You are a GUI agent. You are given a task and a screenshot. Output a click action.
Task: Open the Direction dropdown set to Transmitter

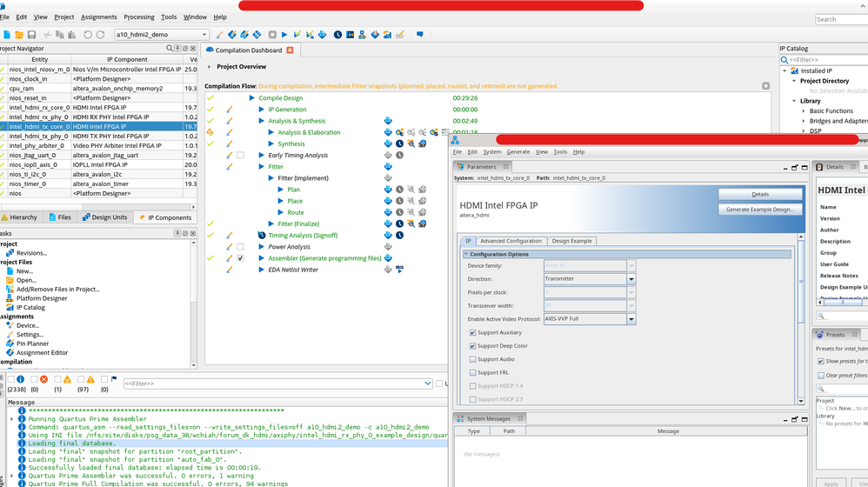(589, 279)
